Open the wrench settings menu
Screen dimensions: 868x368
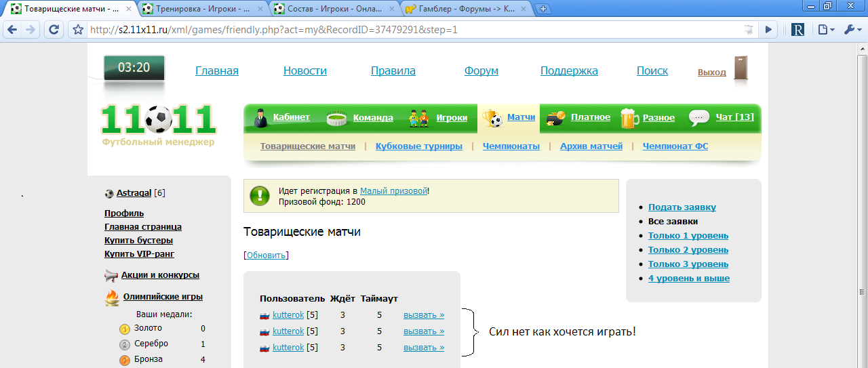click(851, 30)
